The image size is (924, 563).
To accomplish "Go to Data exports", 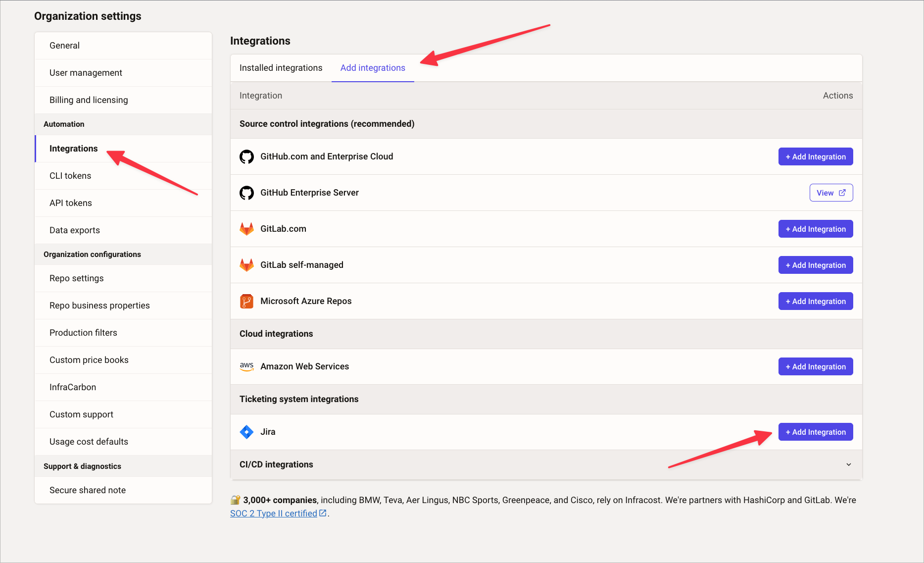I will point(123,230).
